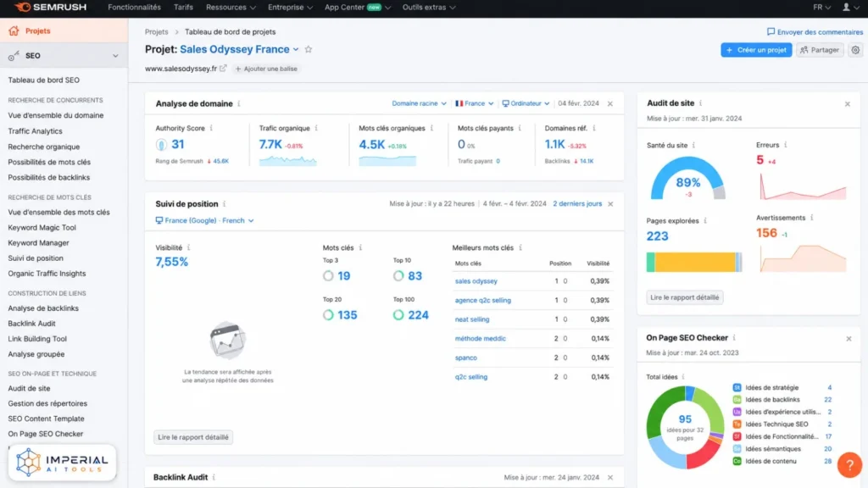Viewport: 868px width, 488px height.
Task: Expand the Outils extras menu
Action: point(429,7)
